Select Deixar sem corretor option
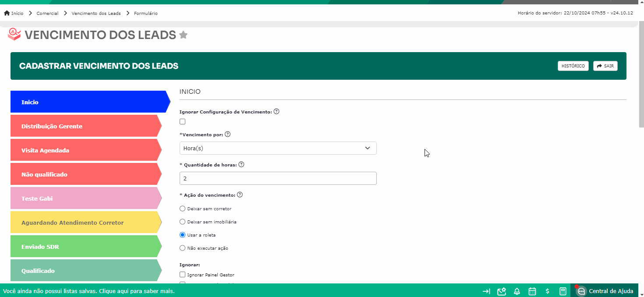The image size is (644, 297). [x=183, y=209]
